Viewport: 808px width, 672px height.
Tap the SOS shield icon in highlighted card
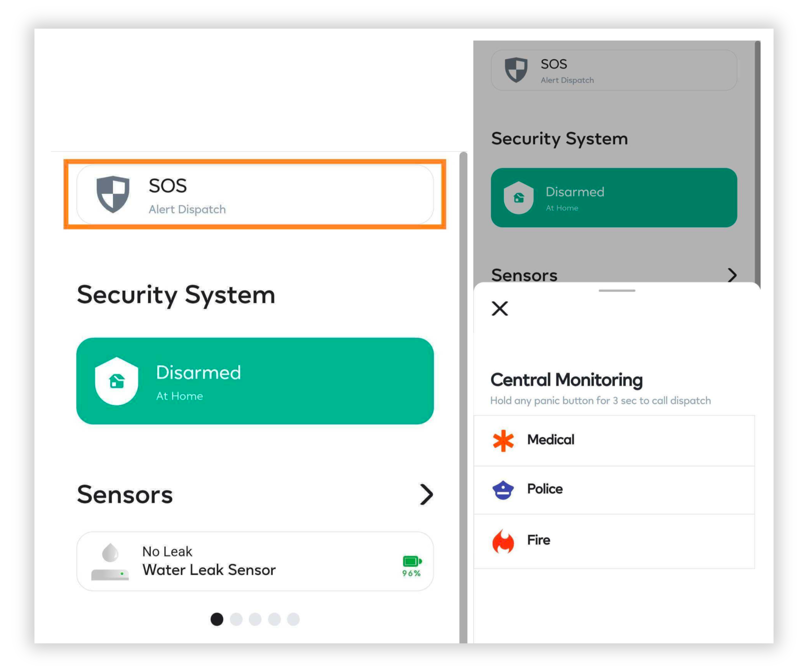click(113, 194)
